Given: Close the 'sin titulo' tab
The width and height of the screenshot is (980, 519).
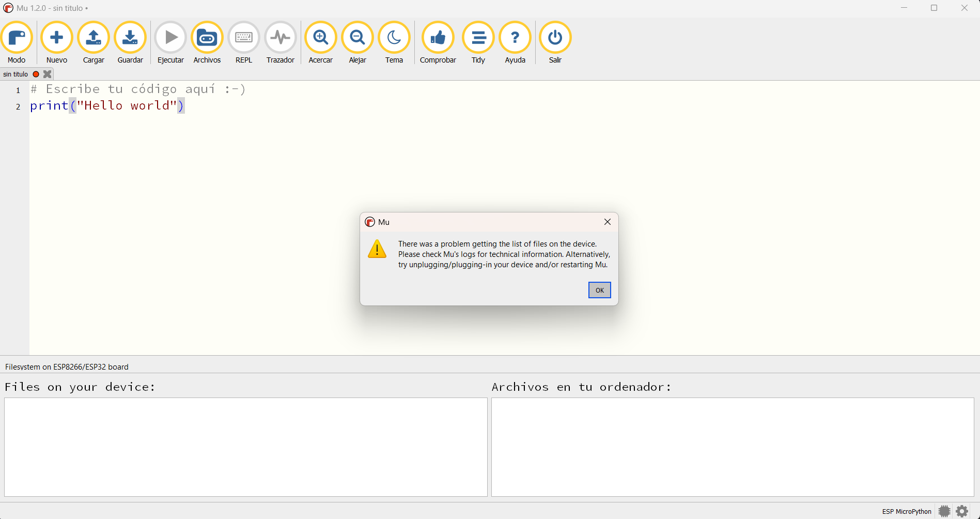Looking at the screenshot, I should pos(48,74).
